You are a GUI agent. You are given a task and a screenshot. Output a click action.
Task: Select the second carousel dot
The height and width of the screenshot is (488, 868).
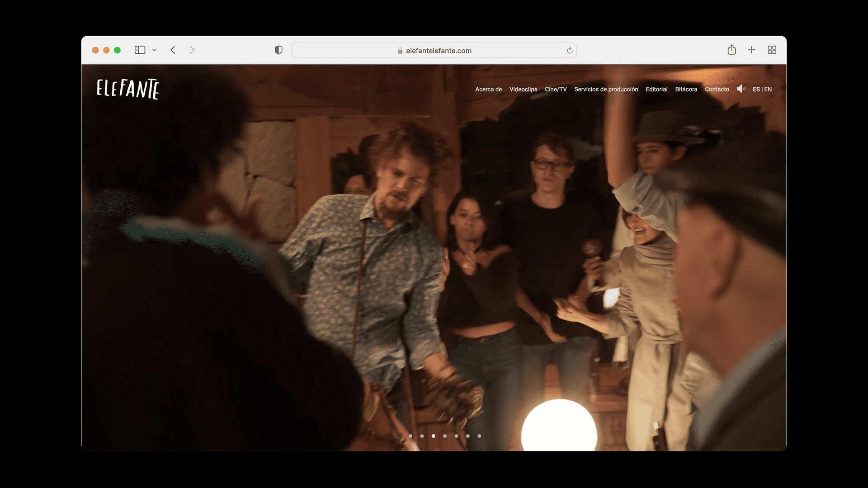click(422, 436)
